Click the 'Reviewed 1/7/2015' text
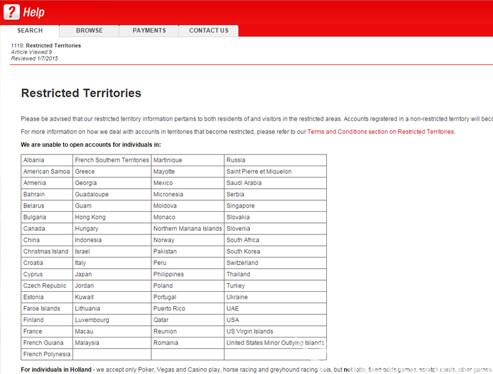 coord(34,58)
